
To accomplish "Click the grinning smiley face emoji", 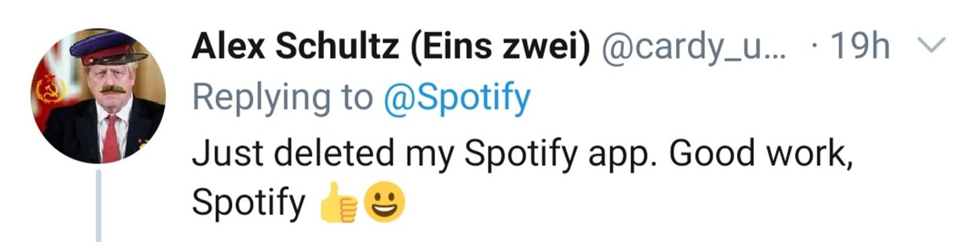I will point(384,202).
